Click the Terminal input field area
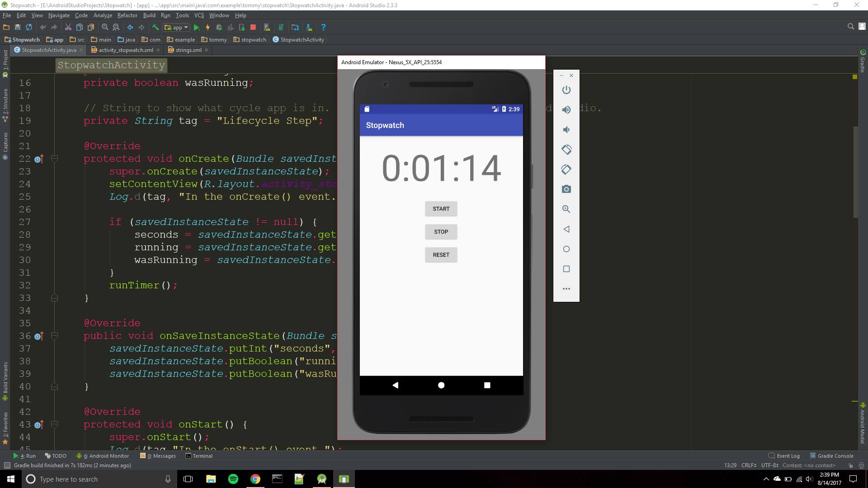 point(203,455)
